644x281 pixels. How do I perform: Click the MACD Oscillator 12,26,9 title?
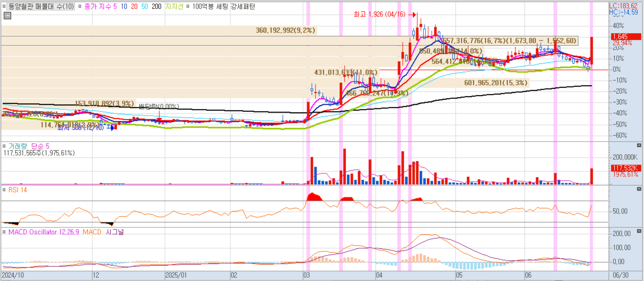pyautogui.click(x=44, y=232)
